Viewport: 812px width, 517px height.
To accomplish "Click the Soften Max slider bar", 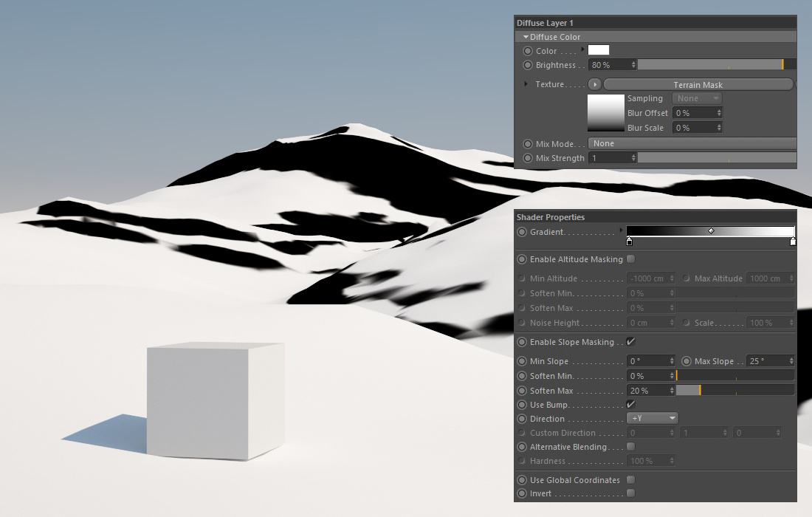I will 734,391.
